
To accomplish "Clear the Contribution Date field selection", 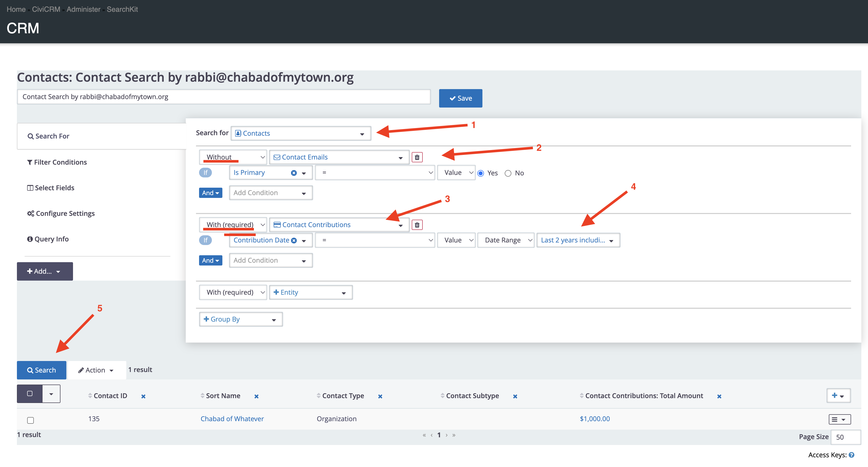I will click(x=294, y=240).
